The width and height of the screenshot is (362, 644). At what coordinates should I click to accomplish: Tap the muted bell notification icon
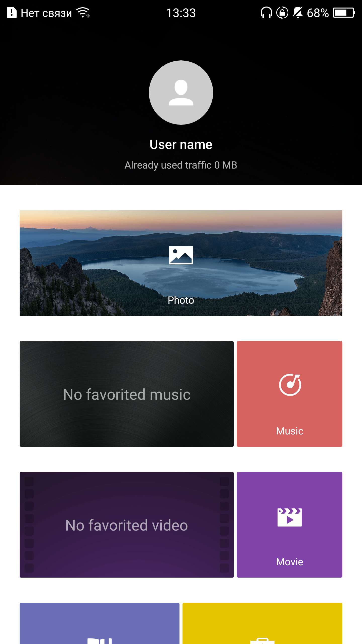pyautogui.click(x=298, y=13)
